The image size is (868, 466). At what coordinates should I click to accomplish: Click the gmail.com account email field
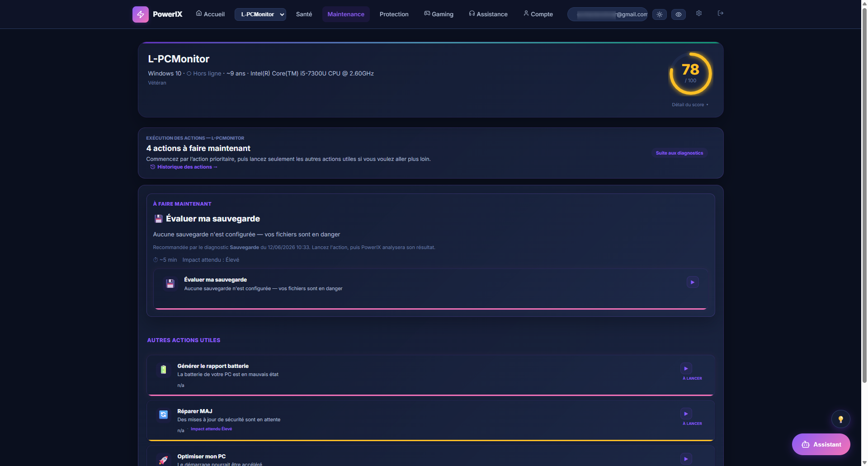click(608, 14)
